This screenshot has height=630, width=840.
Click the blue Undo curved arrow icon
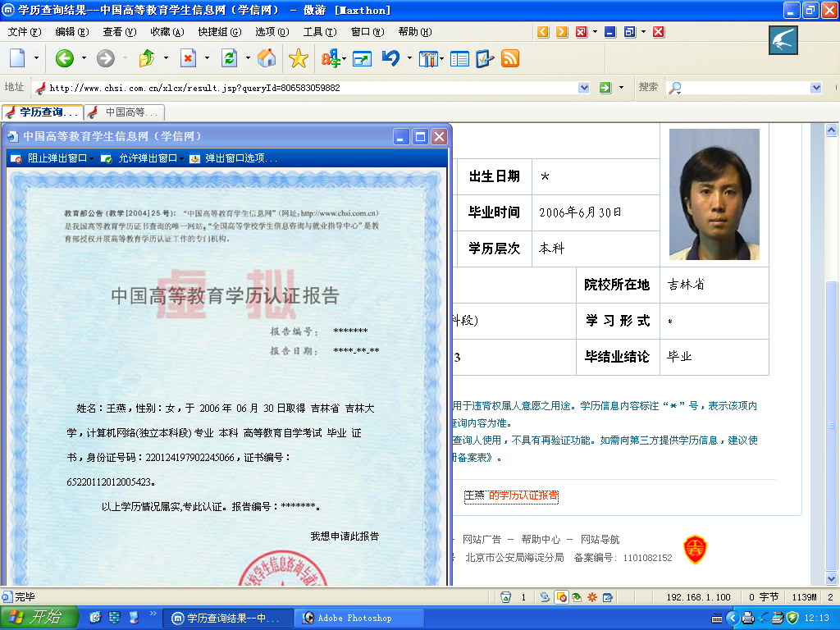coord(391,58)
